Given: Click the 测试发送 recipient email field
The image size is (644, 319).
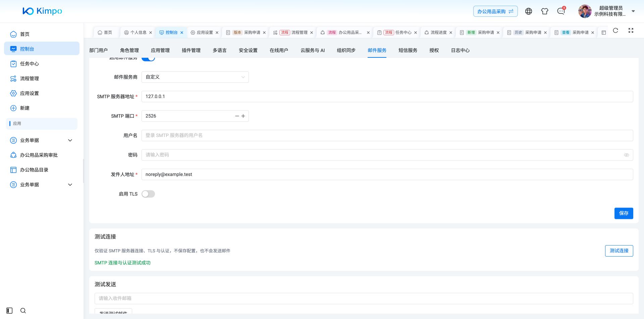Looking at the screenshot, I should (x=364, y=299).
